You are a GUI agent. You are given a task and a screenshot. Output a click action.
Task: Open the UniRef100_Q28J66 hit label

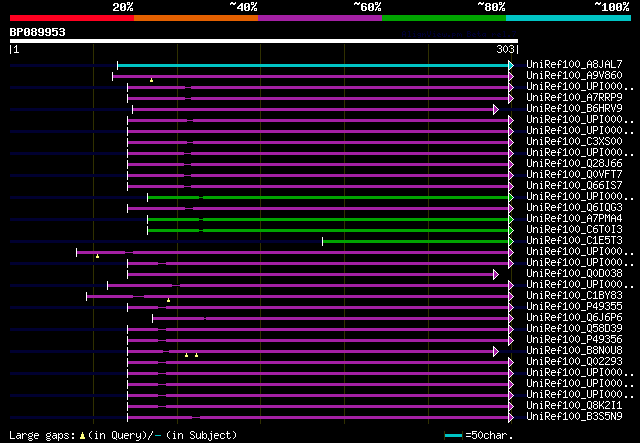coord(573,164)
